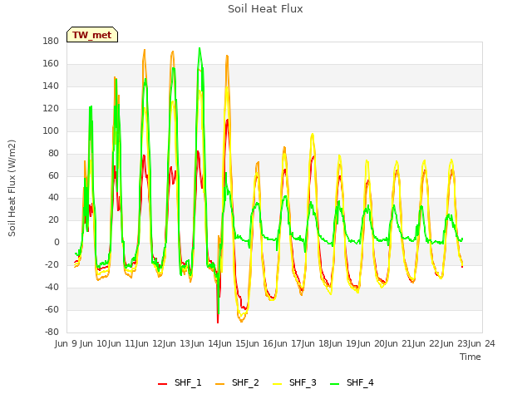Click the 140 y-axis tick label
The width and height of the screenshot is (532, 399).
(51, 86)
